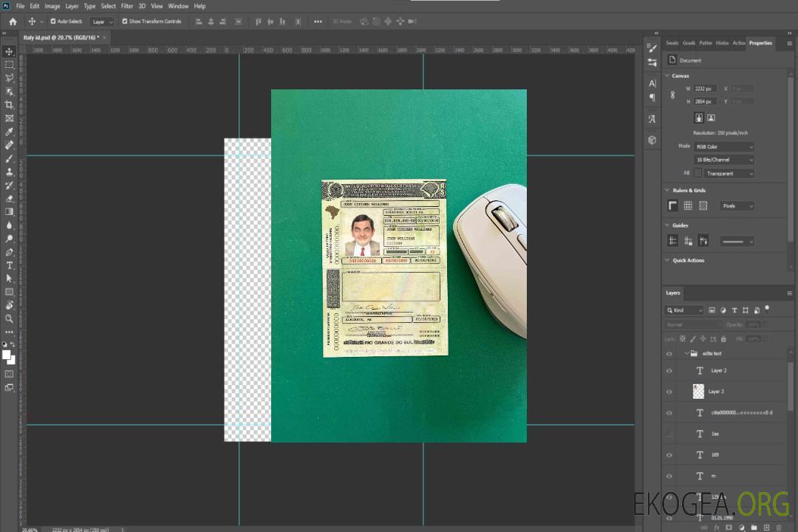The image size is (798, 532).
Task: Filter layers by type layers icon
Action: click(734, 310)
